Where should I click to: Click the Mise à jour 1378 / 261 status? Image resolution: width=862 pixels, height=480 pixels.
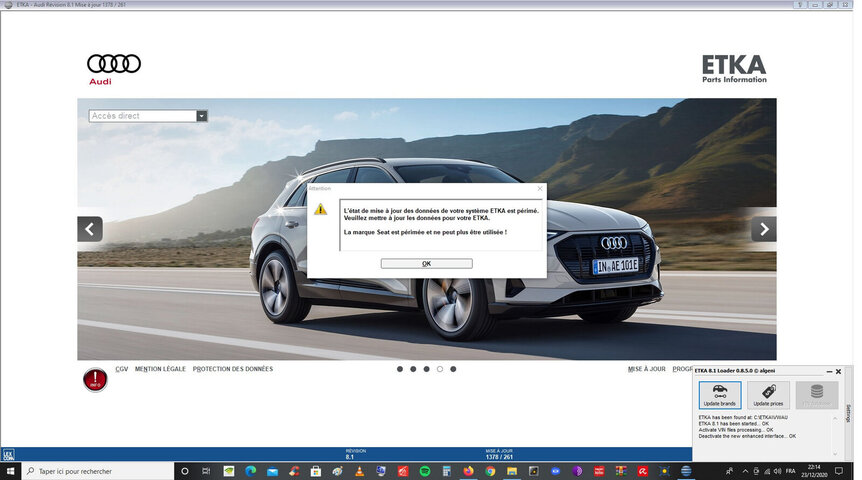(499, 454)
